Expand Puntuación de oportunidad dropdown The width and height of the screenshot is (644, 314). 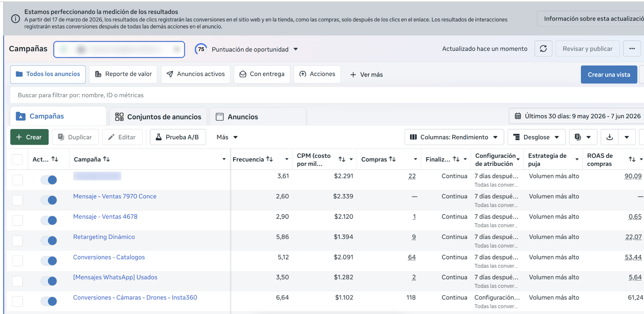[x=296, y=49]
